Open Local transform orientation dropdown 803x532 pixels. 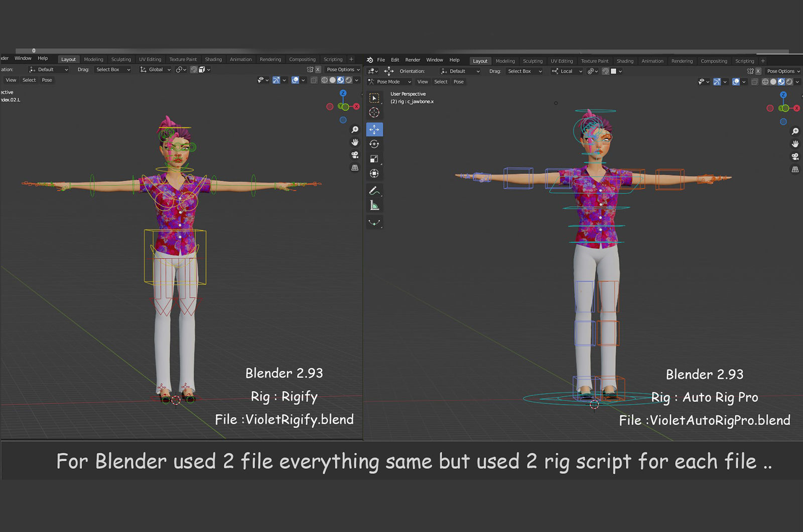point(567,71)
